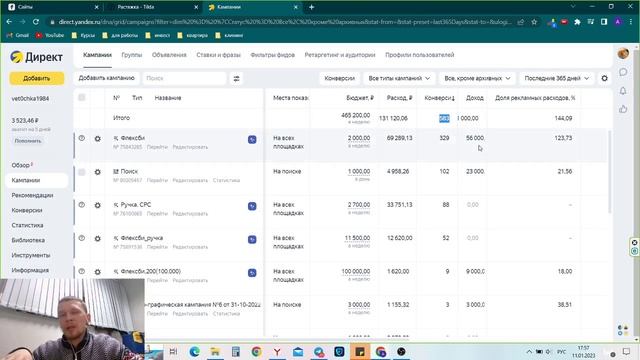Open Библиотека in left sidebar
Screen dimensions: 640x360
(x=28, y=240)
